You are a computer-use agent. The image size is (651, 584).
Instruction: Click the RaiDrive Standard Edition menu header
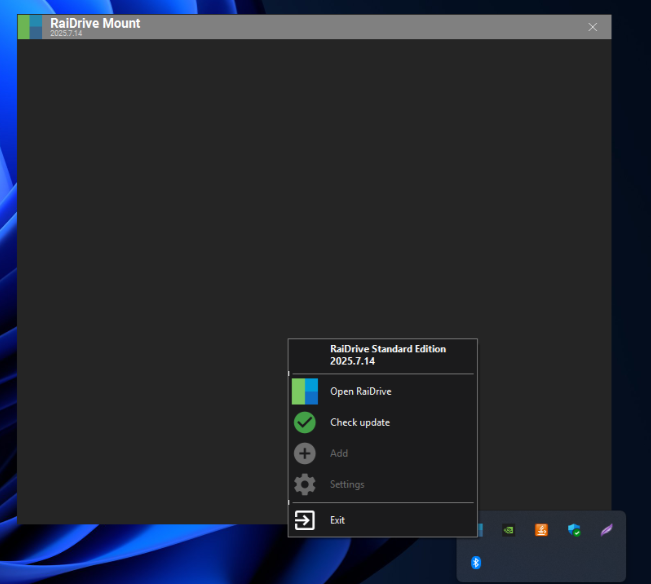pos(388,355)
